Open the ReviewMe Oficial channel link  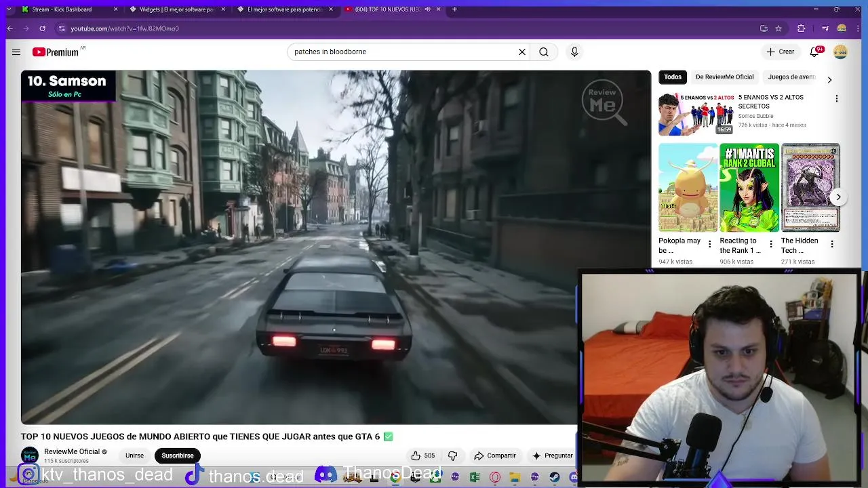point(72,451)
